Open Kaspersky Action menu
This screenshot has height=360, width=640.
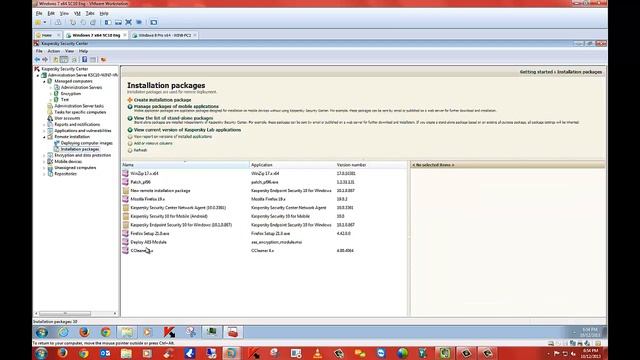click(53, 51)
